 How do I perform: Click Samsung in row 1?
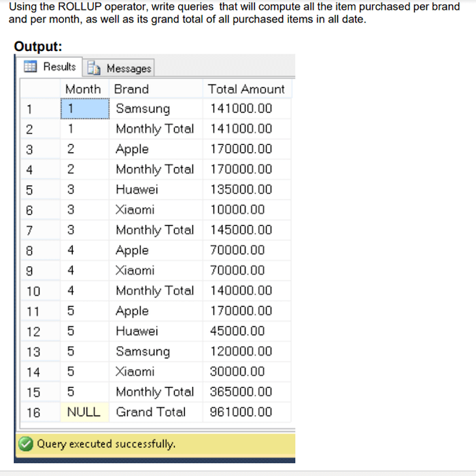click(156, 108)
